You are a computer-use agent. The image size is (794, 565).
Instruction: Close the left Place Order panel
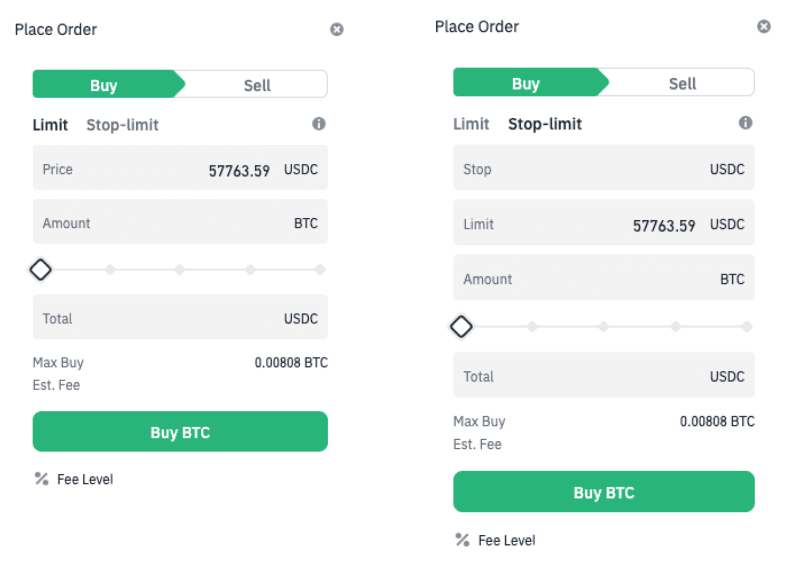tap(337, 29)
